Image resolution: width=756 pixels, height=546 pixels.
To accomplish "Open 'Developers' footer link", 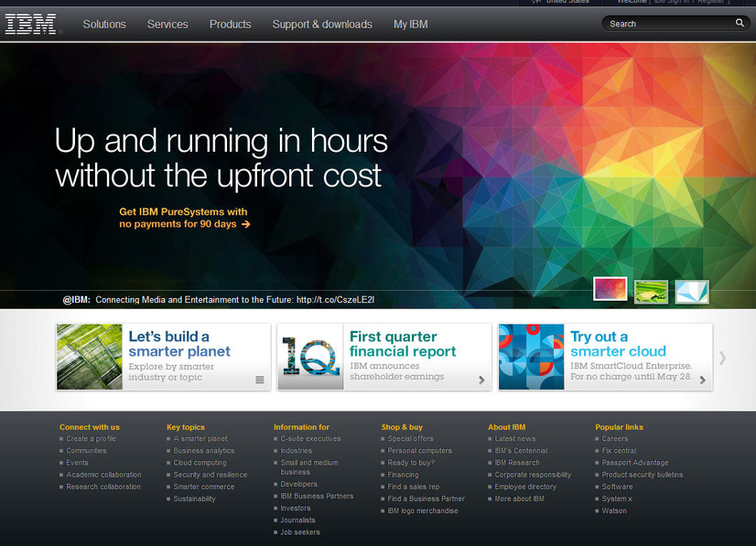I will click(x=299, y=485).
